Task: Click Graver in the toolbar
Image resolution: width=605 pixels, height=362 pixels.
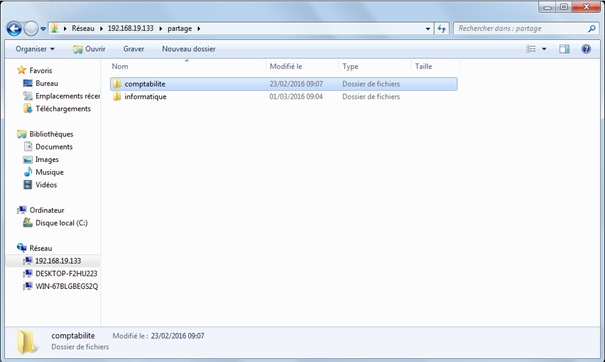Action: (x=134, y=49)
